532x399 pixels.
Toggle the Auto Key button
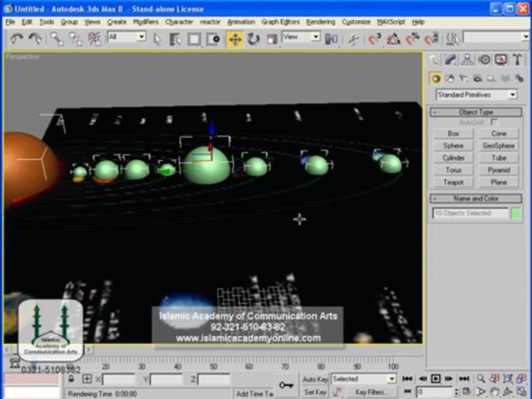(315, 379)
